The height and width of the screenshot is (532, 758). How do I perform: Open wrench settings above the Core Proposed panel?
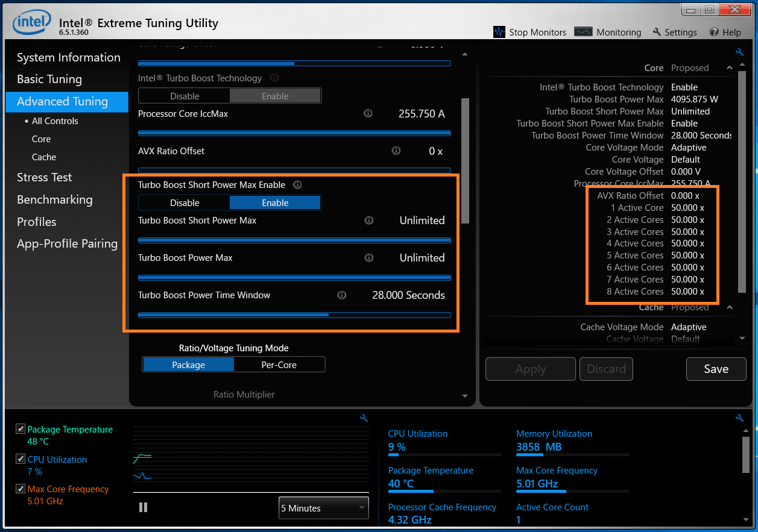pos(740,52)
